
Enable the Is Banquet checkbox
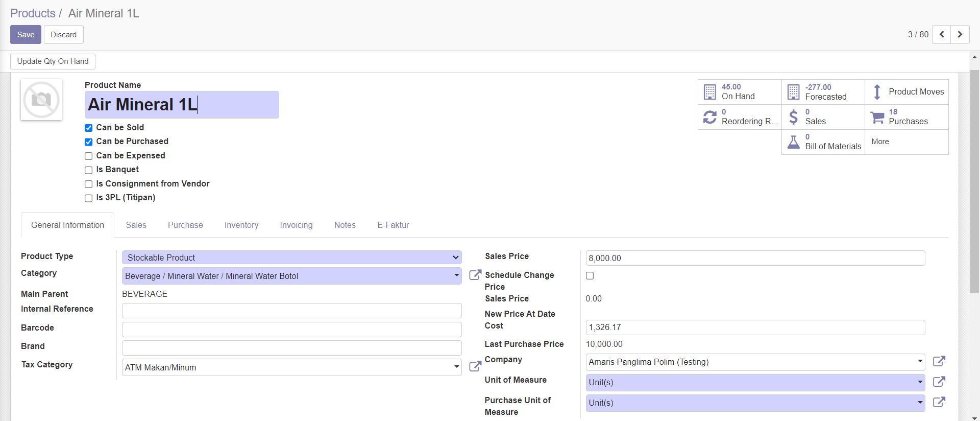[88, 170]
